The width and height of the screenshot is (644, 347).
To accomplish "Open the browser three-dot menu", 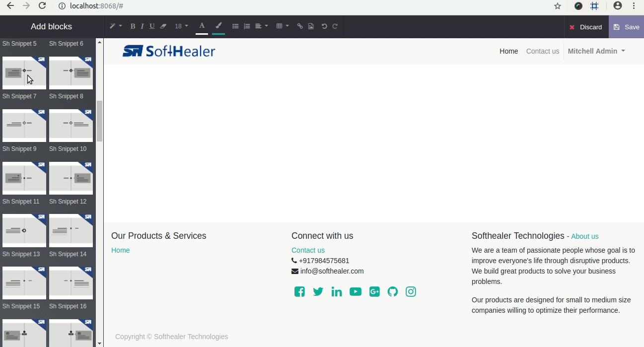I will coord(634,6).
